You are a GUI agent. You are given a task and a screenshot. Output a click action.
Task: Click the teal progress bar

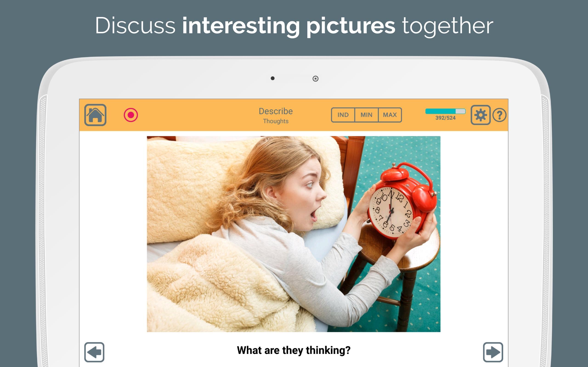point(445,111)
